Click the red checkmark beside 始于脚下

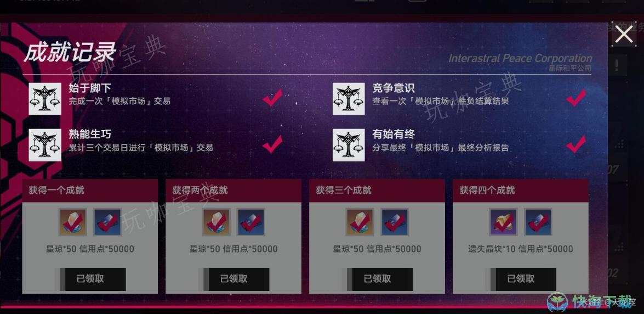tap(272, 98)
